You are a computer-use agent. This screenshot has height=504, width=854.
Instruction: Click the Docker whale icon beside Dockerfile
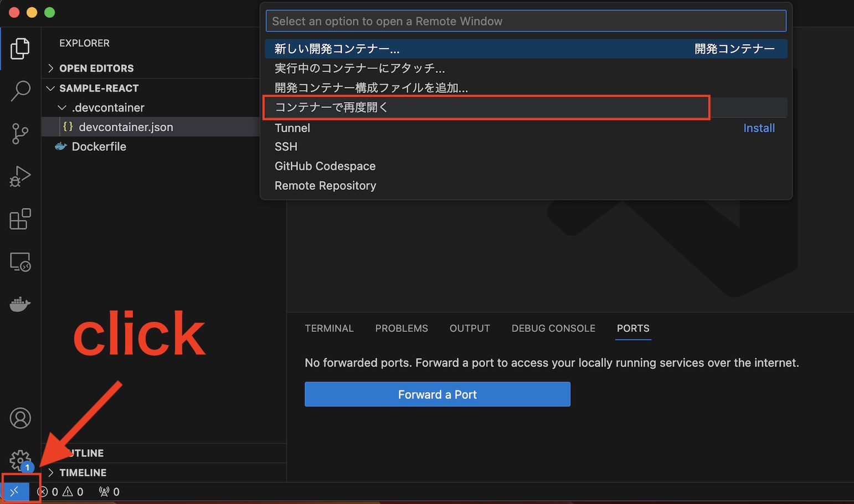pos(61,146)
